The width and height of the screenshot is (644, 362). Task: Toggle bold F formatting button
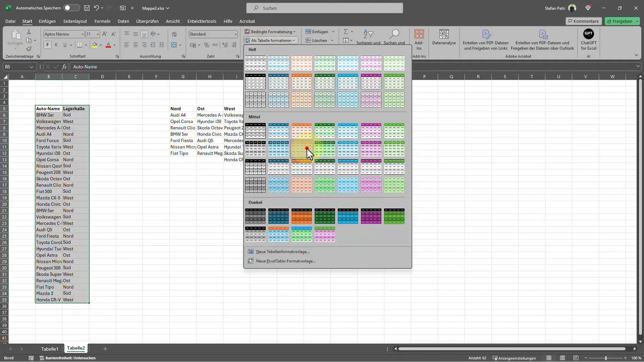[x=48, y=45]
